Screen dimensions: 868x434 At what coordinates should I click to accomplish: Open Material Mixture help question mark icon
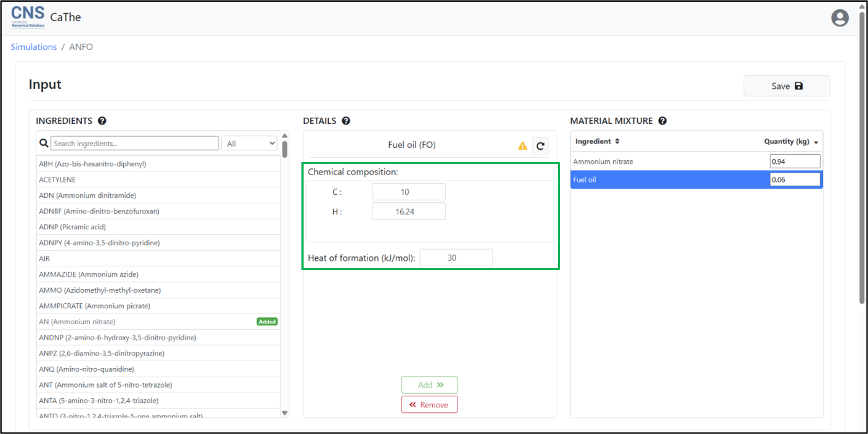click(662, 121)
